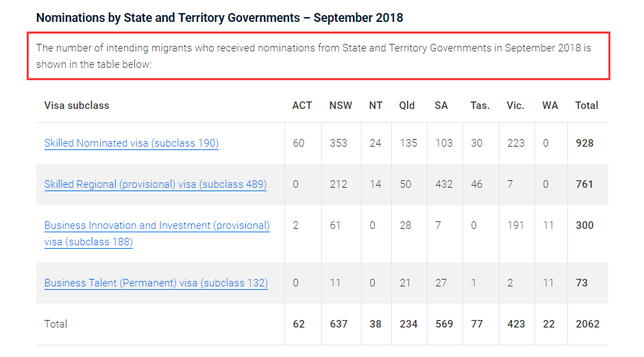Click the 432 value in the SA column
This screenshot has width=644, height=357.
point(444,184)
